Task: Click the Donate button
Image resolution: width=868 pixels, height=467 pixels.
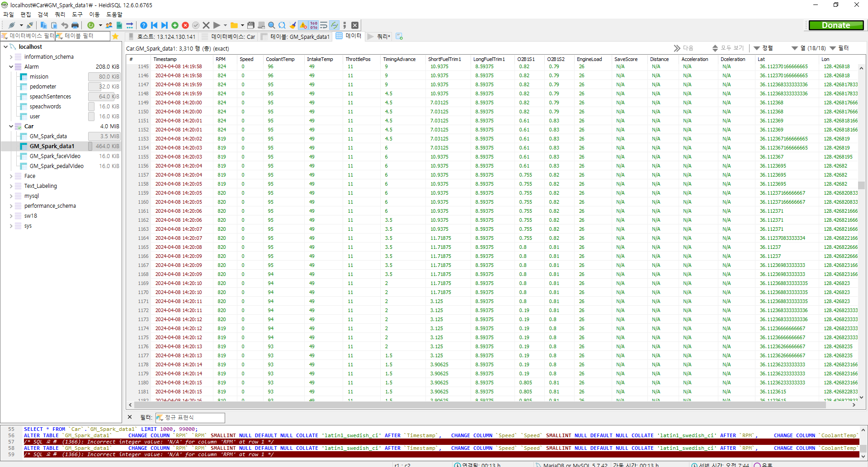Action: 836,25
